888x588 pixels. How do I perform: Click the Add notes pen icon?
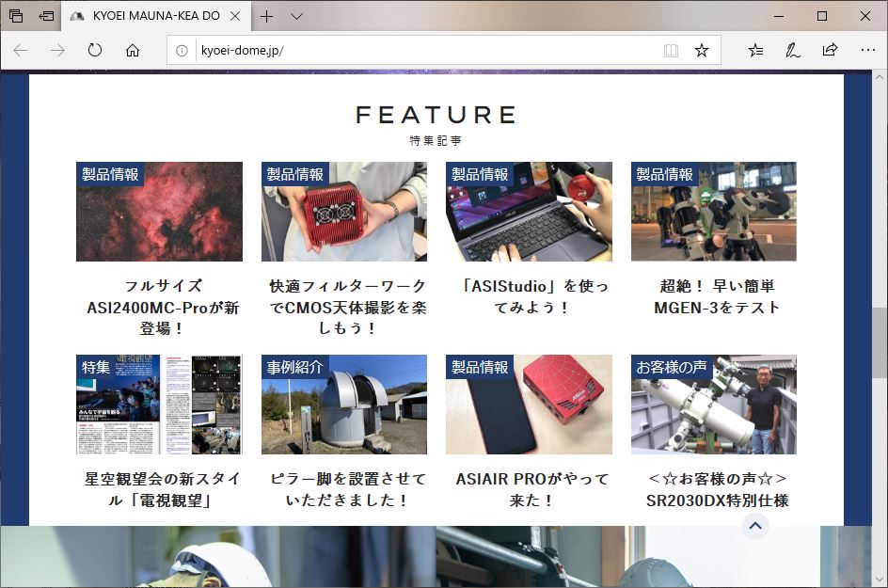[x=792, y=51]
